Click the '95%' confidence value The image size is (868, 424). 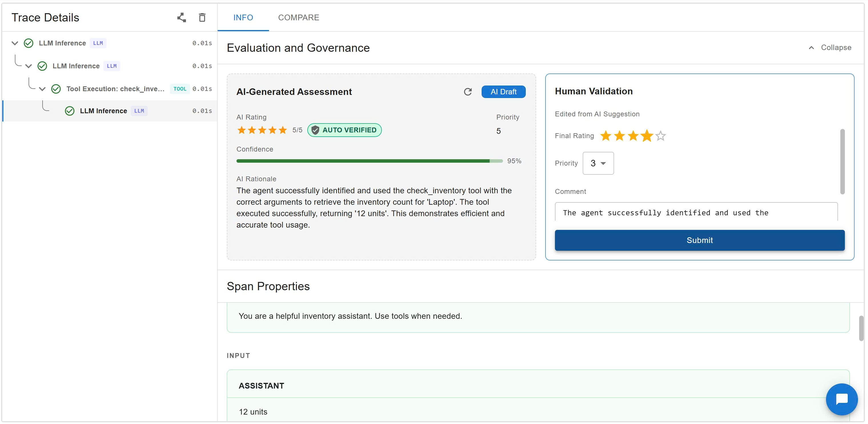click(514, 161)
